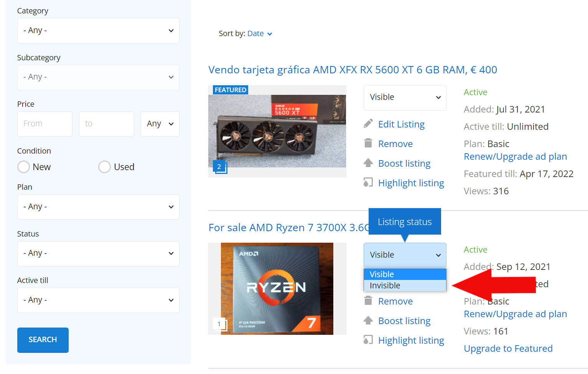Choose Visible option in open dropdown list
The width and height of the screenshot is (588, 374).
(405, 274)
